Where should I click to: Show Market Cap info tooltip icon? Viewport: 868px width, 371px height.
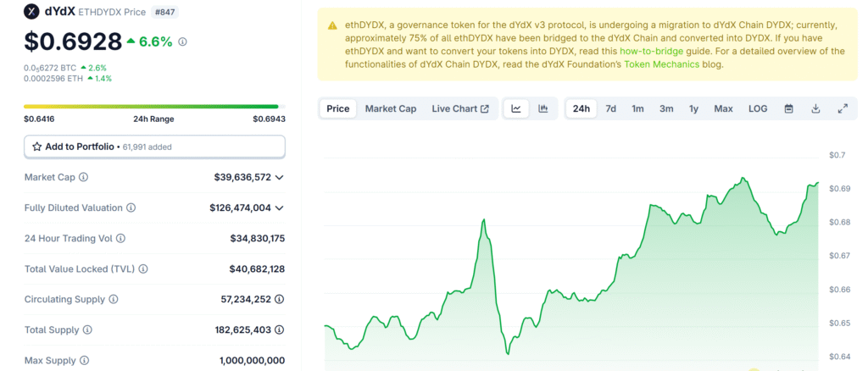click(83, 178)
